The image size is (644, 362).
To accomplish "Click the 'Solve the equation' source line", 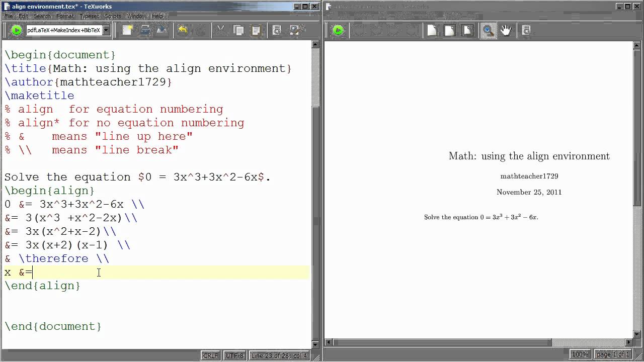I will click(137, 177).
